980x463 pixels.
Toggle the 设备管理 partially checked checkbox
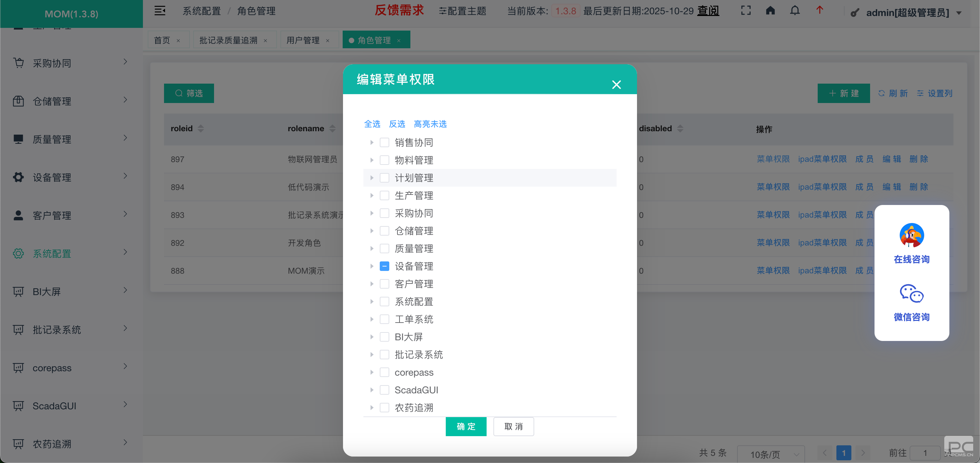[384, 266]
